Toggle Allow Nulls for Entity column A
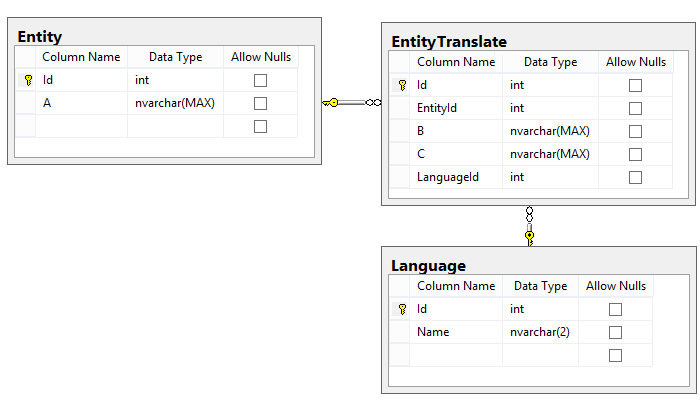This screenshot has width=700, height=400. point(261,103)
